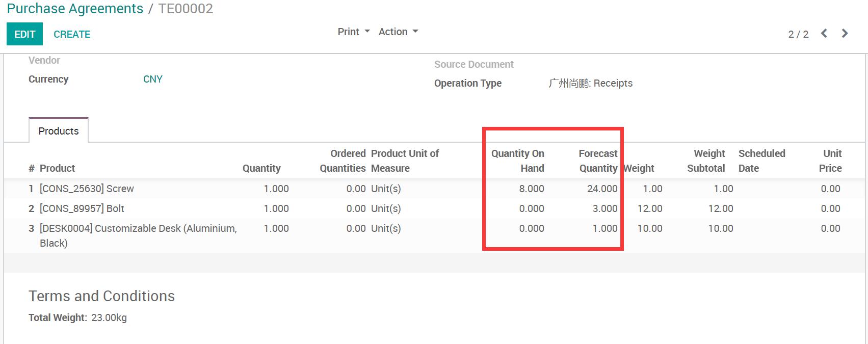This screenshot has height=344, width=868.
Task: Click Customizable Desk's weight subtotal 10.00
Action: click(721, 228)
